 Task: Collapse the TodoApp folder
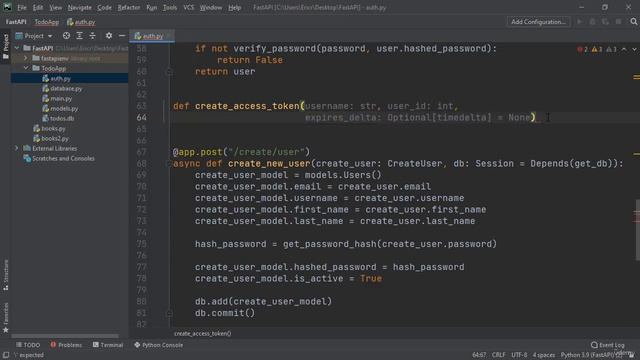pos(26,68)
